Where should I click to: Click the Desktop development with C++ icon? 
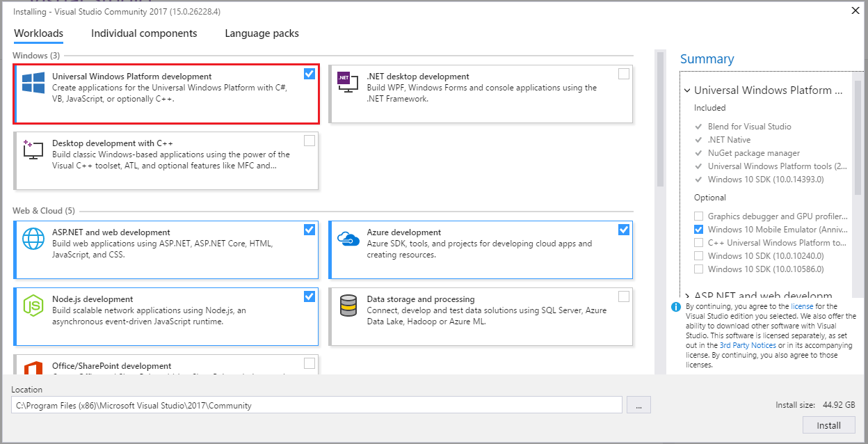click(33, 150)
